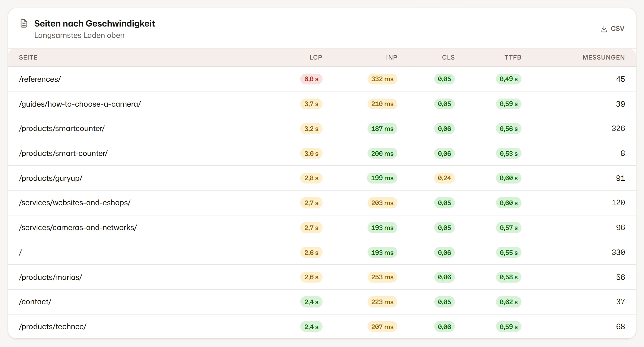Click the MESSUNGEN column header
Screen dimensions: 644x347
pos(604,57)
